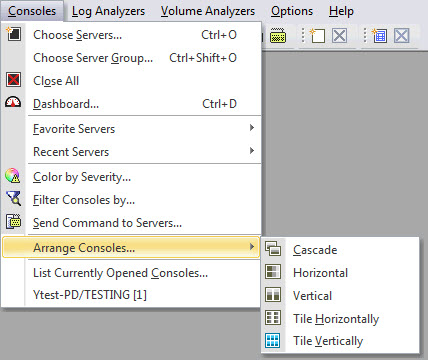428x360 pixels.
Task: Click the Send Command to Servers icon
Action: click(x=13, y=221)
